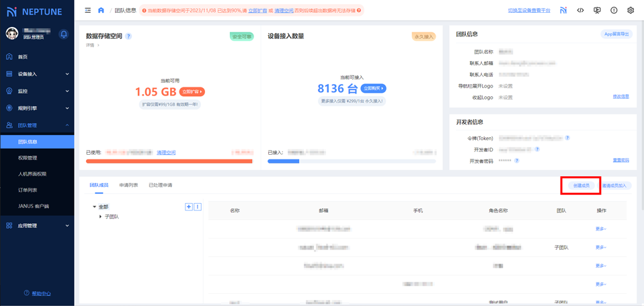The height and width of the screenshot is (306, 644).
Task: Collapse sidebar with the hamburger menu icon
Action: point(88,11)
